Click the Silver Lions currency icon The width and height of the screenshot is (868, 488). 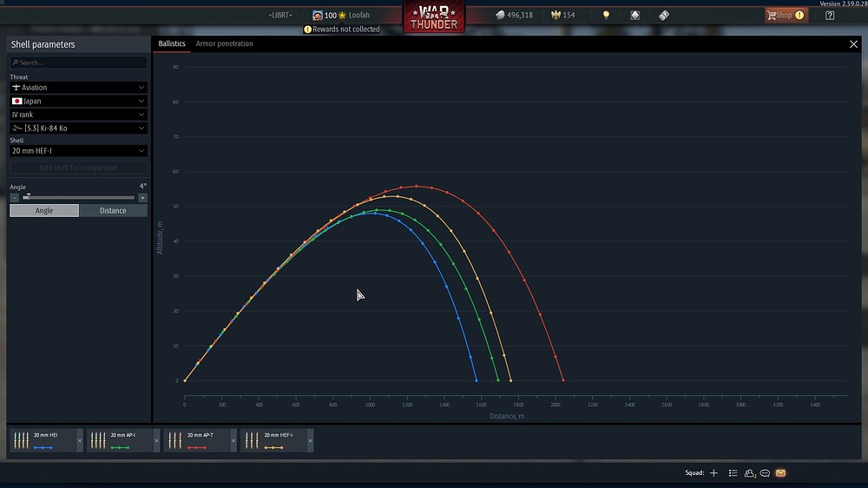501,15
